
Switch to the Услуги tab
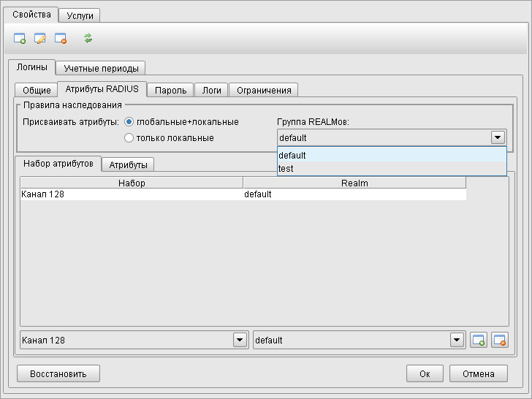pos(80,15)
